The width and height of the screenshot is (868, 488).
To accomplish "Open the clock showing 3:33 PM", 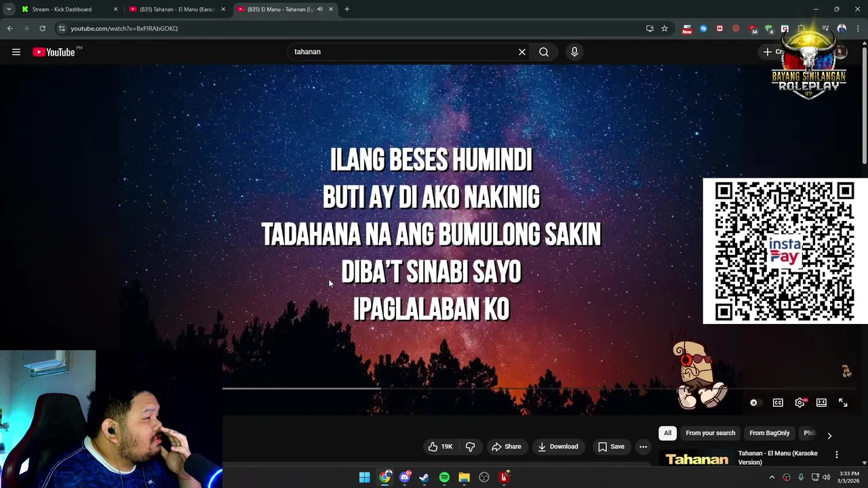I will (x=849, y=477).
